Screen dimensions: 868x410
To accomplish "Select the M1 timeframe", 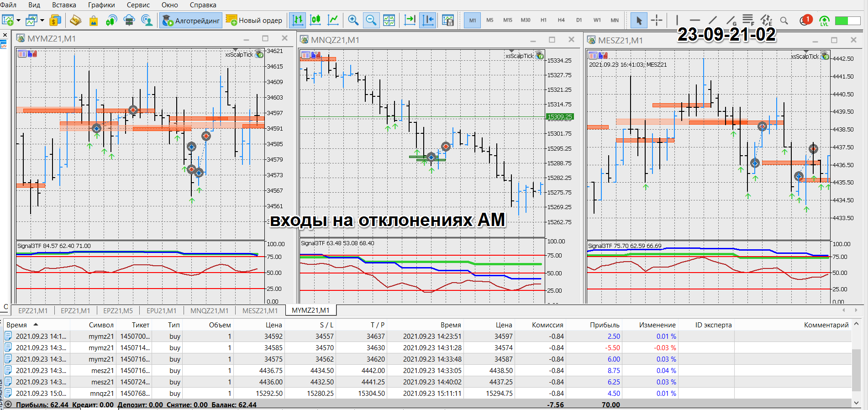I will (473, 20).
